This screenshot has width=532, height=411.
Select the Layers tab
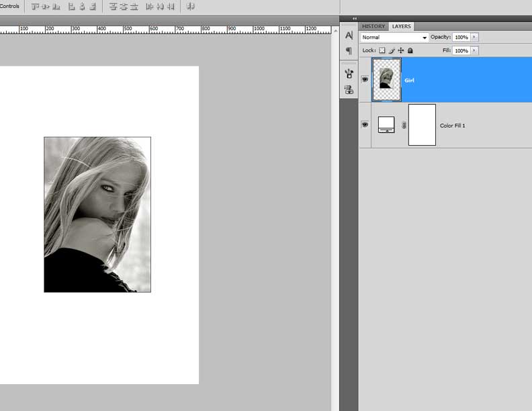(x=402, y=26)
